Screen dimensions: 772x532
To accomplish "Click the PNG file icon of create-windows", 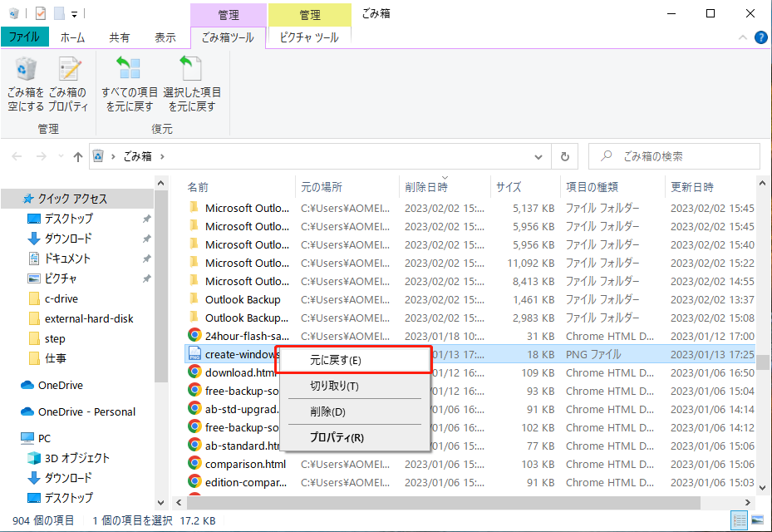I will [x=194, y=353].
